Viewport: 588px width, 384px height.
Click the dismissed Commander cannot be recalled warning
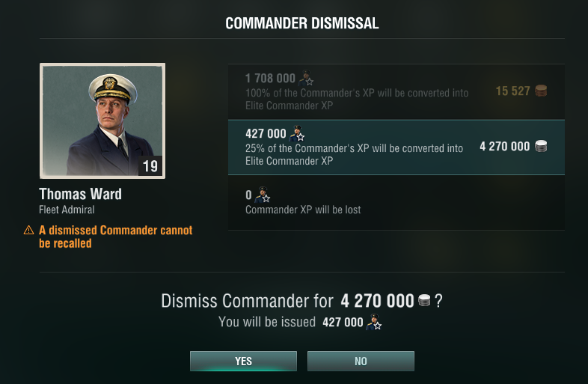[115, 237]
